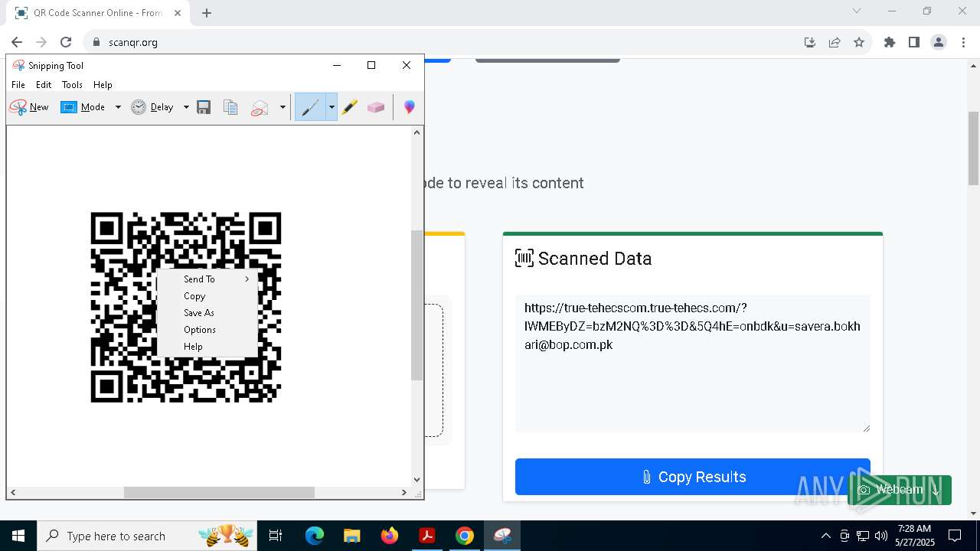
Task: Open the Mode button in Snipping Tool
Action: (x=83, y=107)
